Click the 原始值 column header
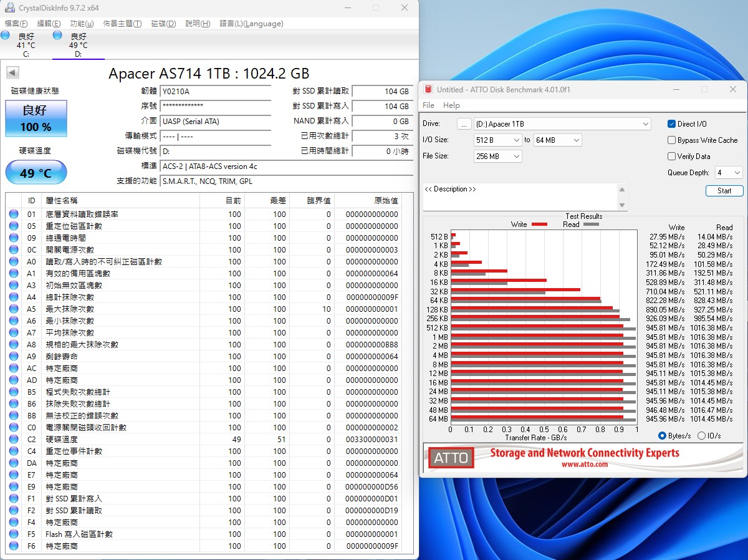 pyautogui.click(x=368, y=201)
